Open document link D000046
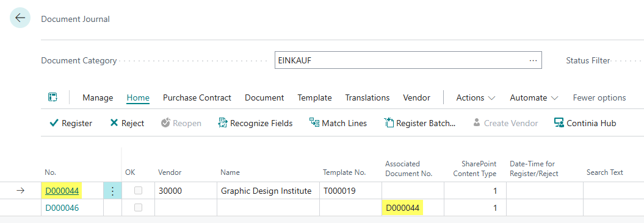644x223 pixels. [62, 208]
